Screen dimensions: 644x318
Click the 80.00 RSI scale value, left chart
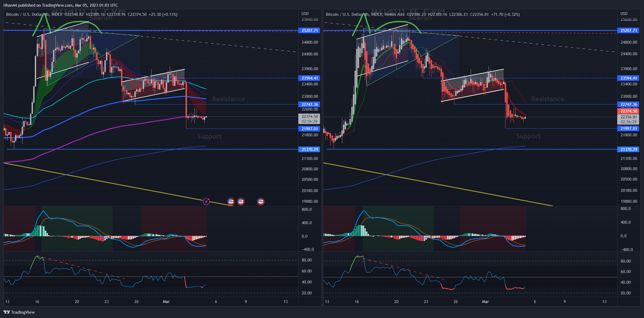307,260
